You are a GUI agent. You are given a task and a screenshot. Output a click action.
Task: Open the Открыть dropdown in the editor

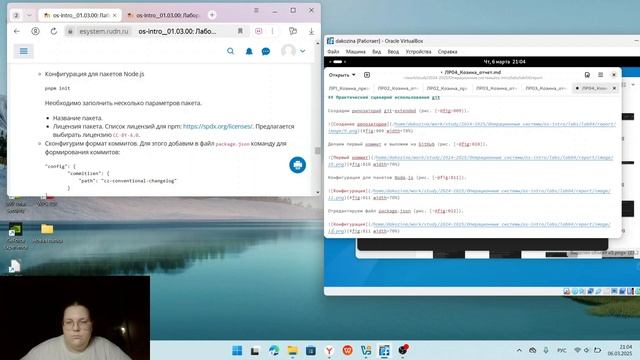(342, 75)
